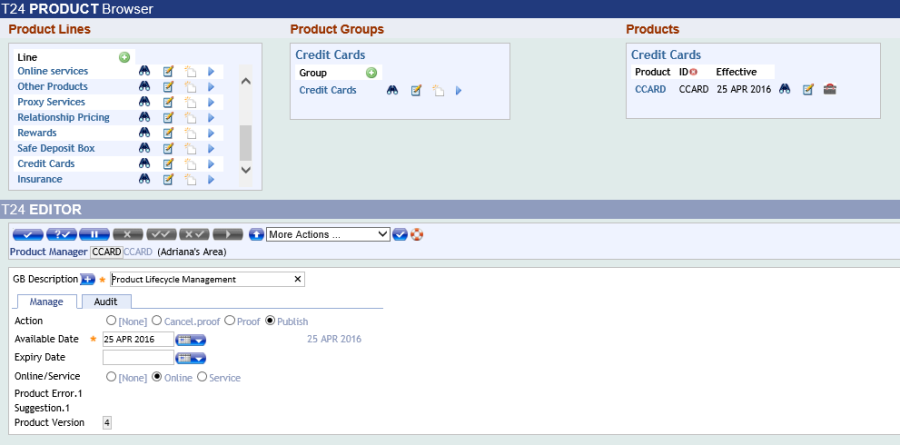Open the Available Date calendar picker
This screenshot has height=445, width=900.
point(191,340)
